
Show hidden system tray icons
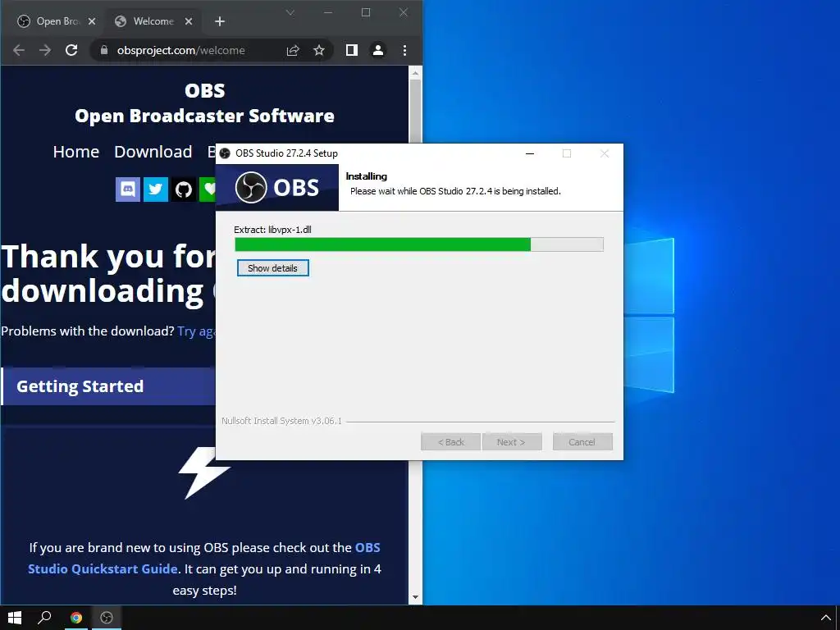(825, 619)
